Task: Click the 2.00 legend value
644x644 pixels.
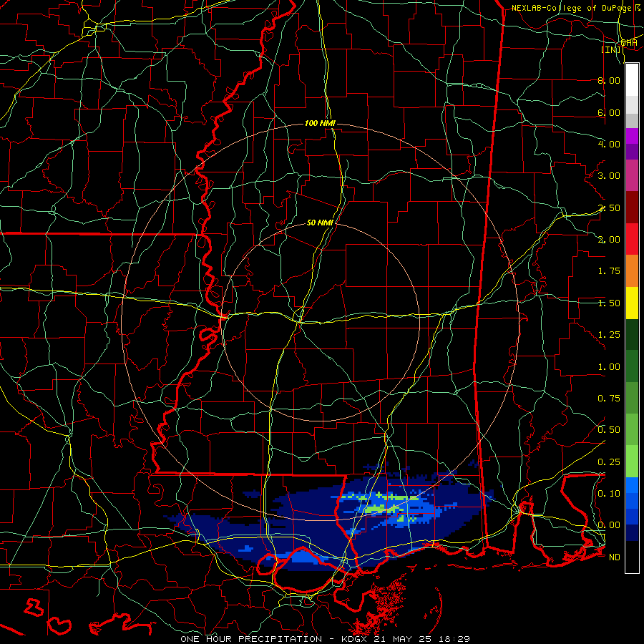Action: click(609, 240)
